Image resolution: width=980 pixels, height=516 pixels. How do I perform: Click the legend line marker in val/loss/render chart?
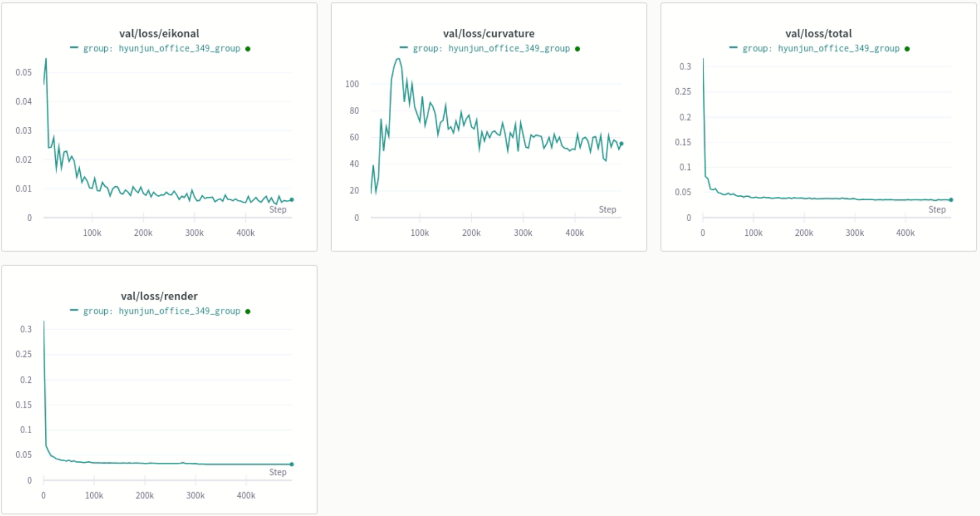click(x=75, y=311)
